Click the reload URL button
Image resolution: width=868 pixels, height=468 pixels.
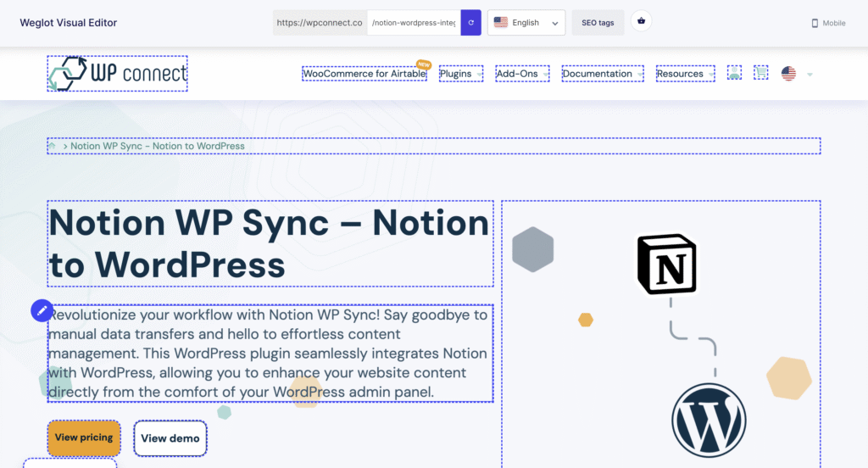pos(470,23)
